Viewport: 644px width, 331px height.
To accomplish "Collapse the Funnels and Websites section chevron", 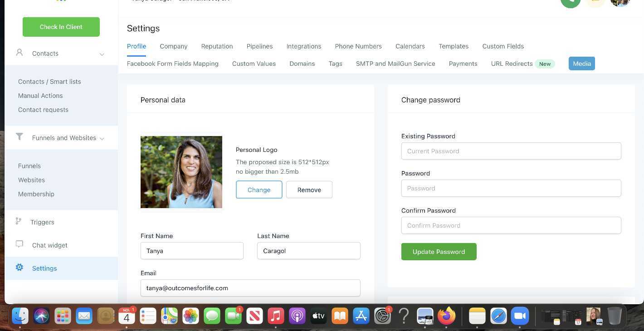I will 102,138.
